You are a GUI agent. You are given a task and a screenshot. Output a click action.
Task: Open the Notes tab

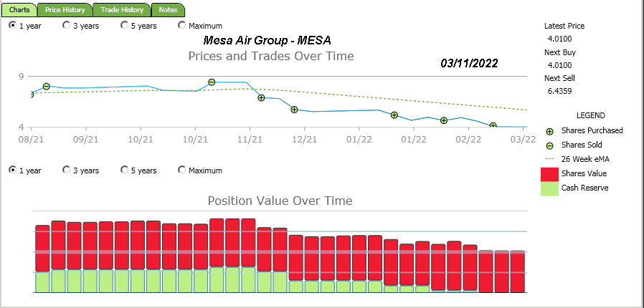169,10
